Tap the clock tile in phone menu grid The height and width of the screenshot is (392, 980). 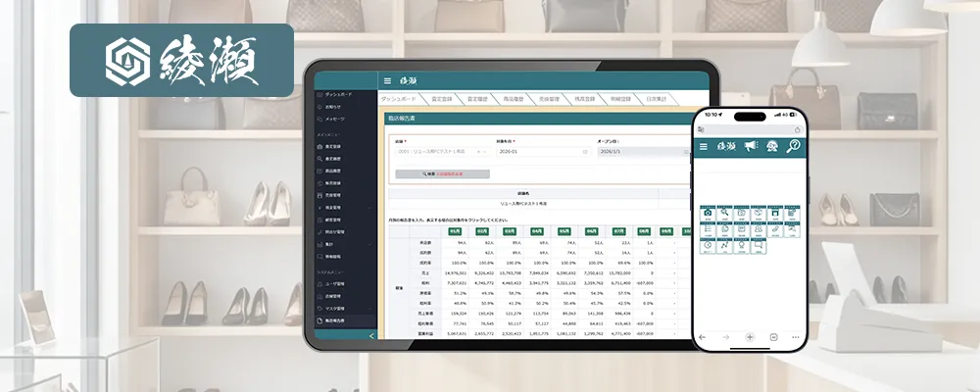click(x=708, y=246)
